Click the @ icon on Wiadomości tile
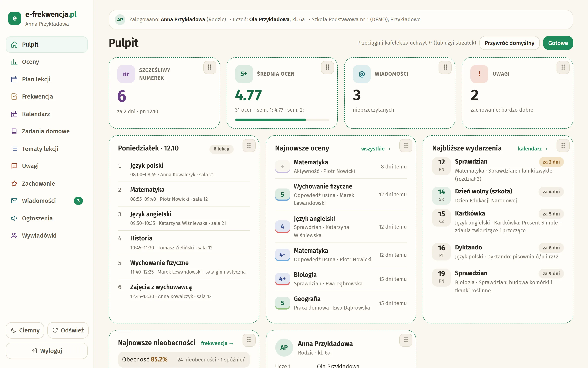The image size is (588, 368). (362, 74)
